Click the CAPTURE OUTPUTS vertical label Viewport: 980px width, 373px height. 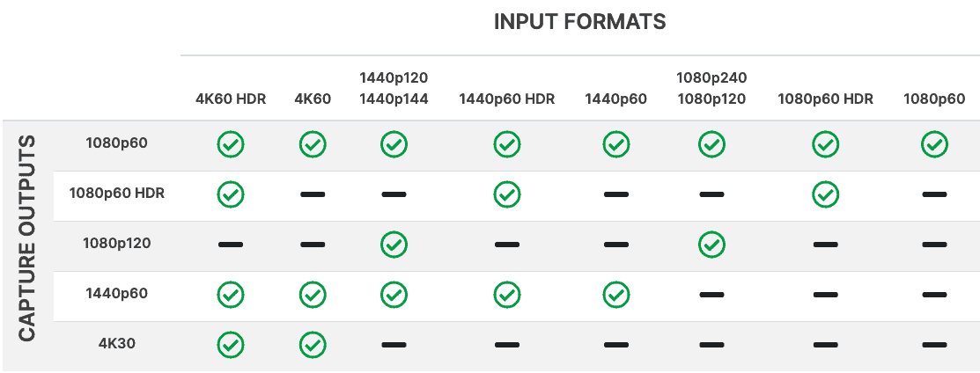pyautogui.click(x=27, y=238)
